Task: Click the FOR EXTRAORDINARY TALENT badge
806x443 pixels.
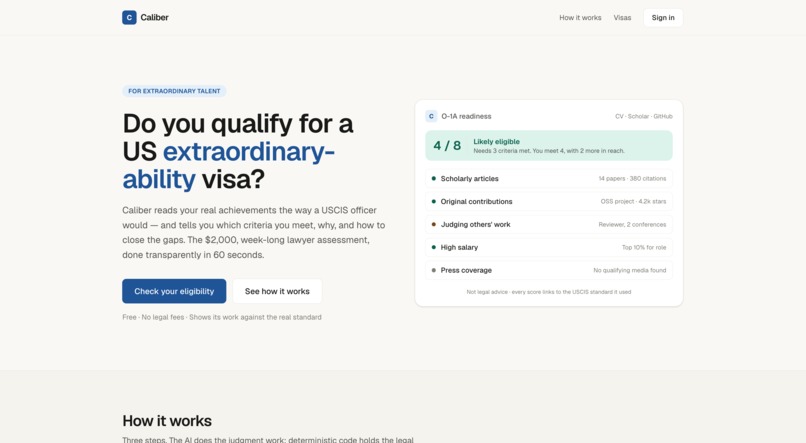Action: pyautogui.click(x=174, y=91)
